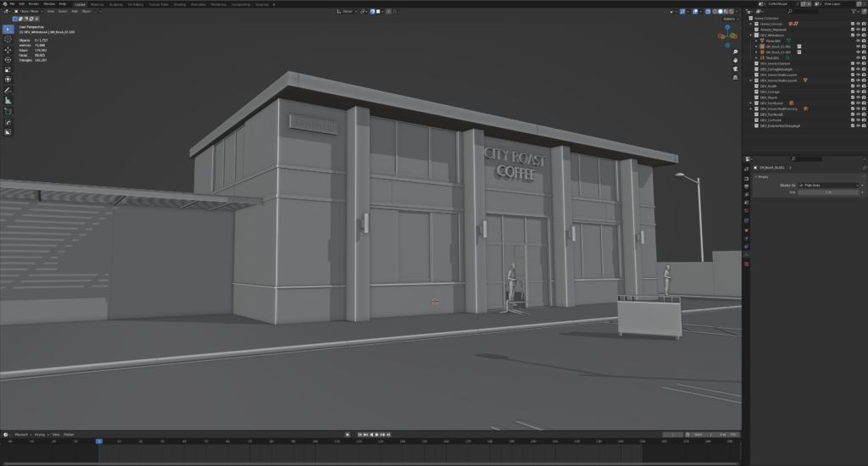Expand the Unreal_Version collection
This screenshot has width=868, height=466.
751,24
